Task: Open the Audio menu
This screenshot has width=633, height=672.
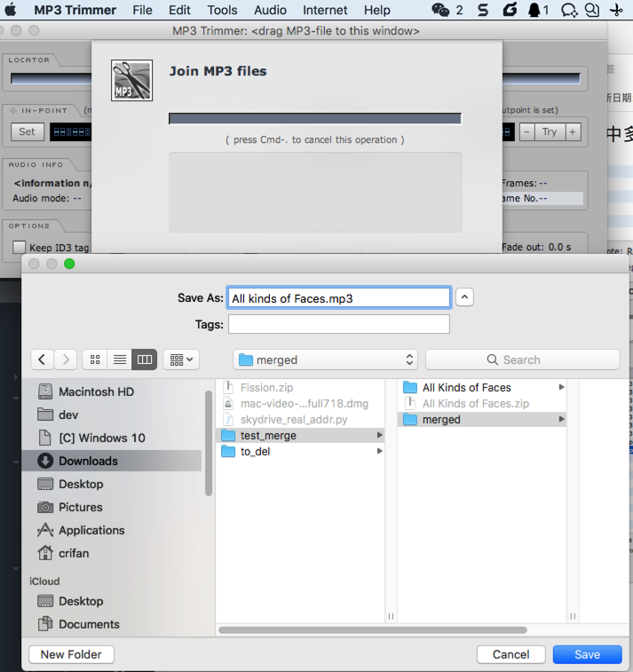Action: (x=270, y=10)
